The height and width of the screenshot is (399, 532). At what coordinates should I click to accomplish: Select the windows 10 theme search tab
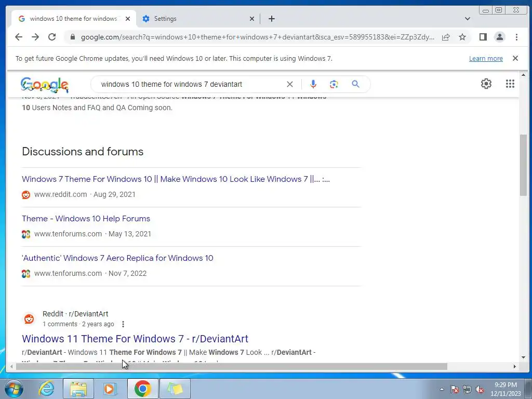point(73,19)
